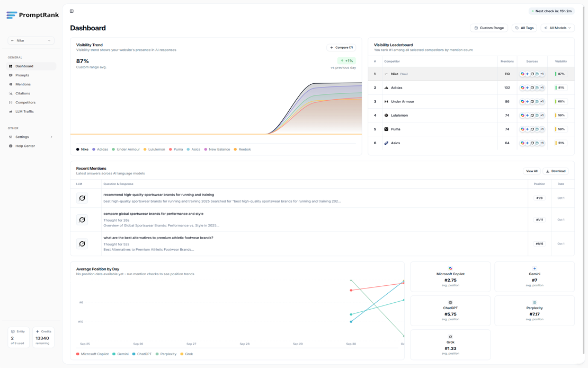Screen dimensions: 588x368
Task: Go to Prompts in sidebar
Action: coord(22,75)
